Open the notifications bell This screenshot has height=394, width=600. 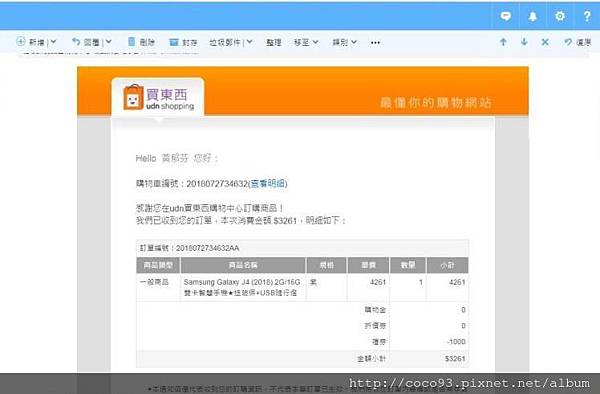pos(533,16)
